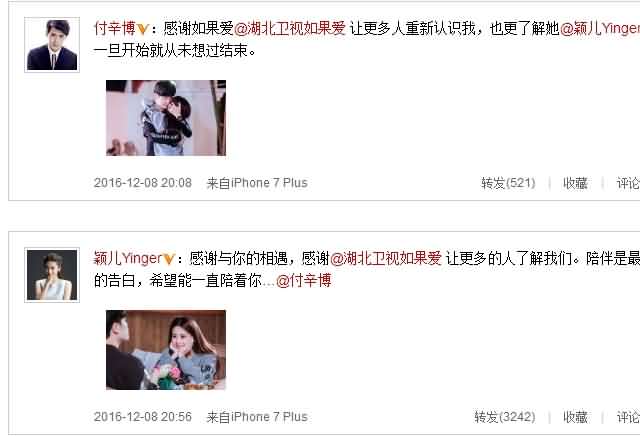Click the 付辛博 username link
This screenshot has height=436, width=640.
(x=114, y=28)
